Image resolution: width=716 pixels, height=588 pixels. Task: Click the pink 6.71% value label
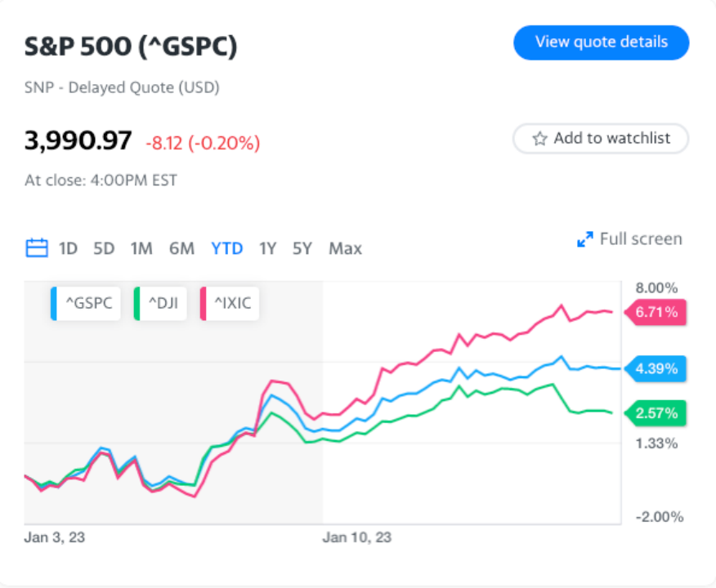click(656, 312)
